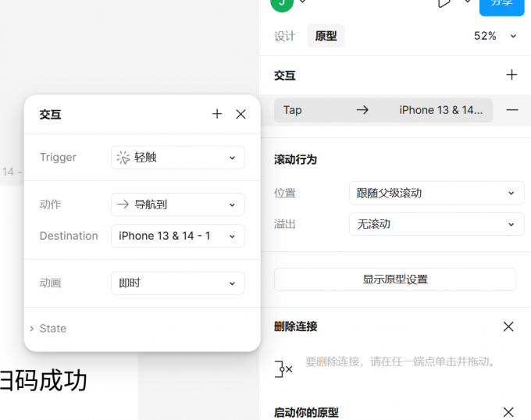
Task: Add a new interaction in the popup
Action: [217, 114]
